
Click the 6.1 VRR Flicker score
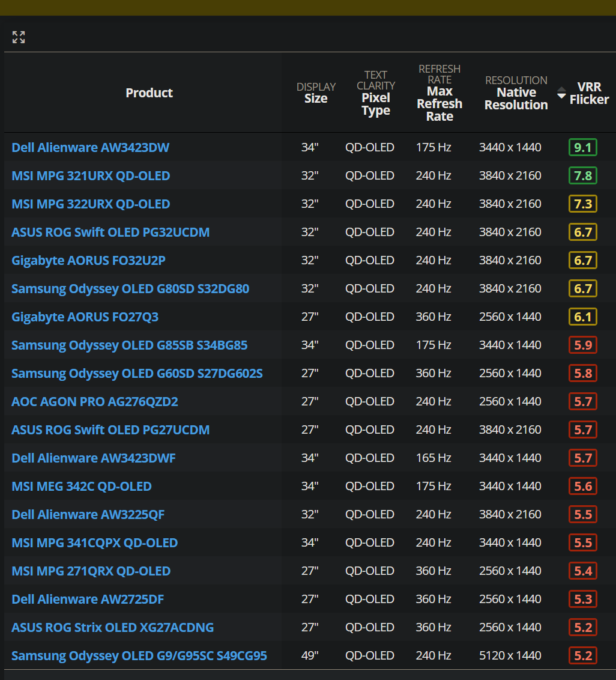(x=582, y=317)
